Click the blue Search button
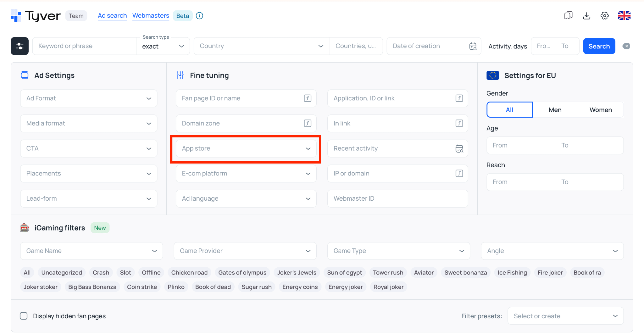Screen dimensions: 644x334 [599, 46]
